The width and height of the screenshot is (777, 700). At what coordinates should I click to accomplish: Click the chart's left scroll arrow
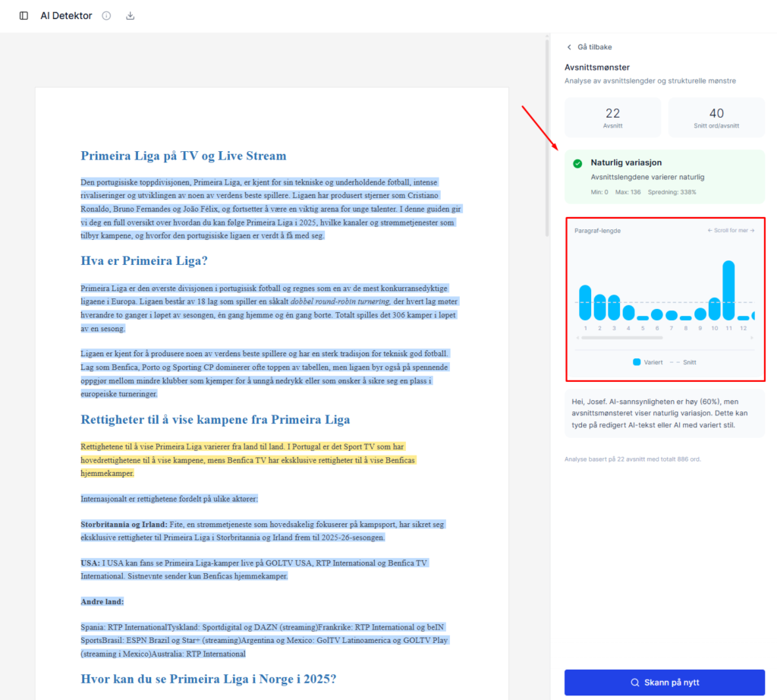[x=577, y=337]
